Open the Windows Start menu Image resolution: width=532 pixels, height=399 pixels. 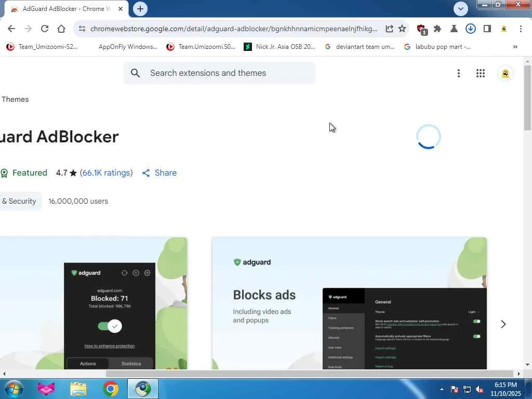click(x=14, y=389)
